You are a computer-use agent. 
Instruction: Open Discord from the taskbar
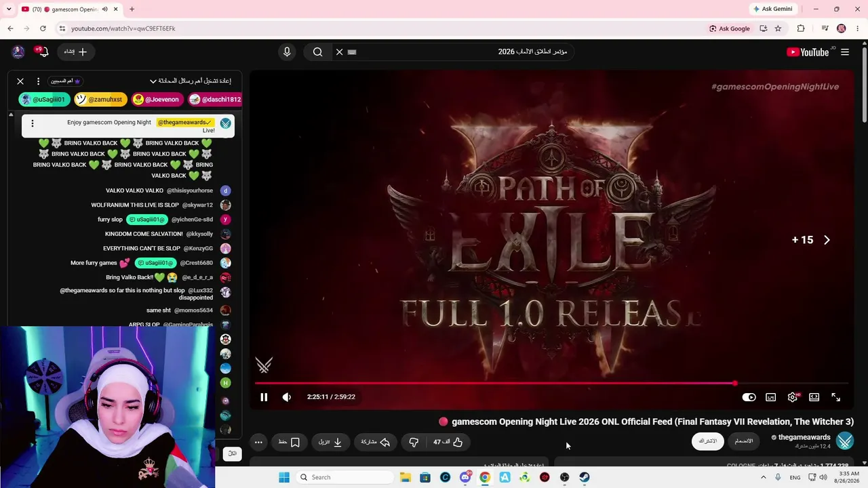[465, 477]
